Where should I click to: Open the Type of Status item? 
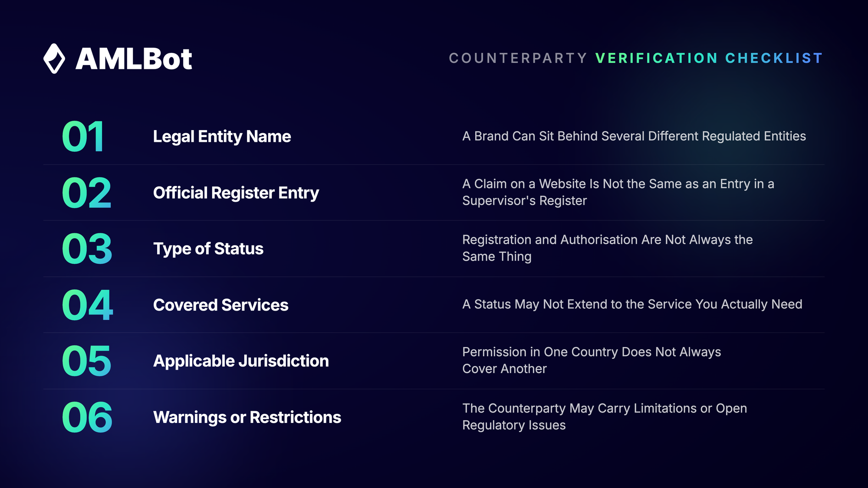coord(208,249)
